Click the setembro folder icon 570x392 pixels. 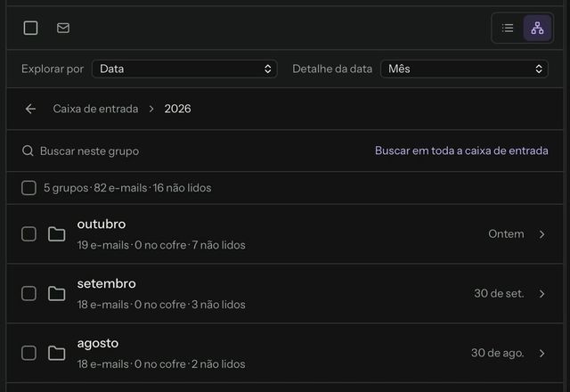point(57,294)
